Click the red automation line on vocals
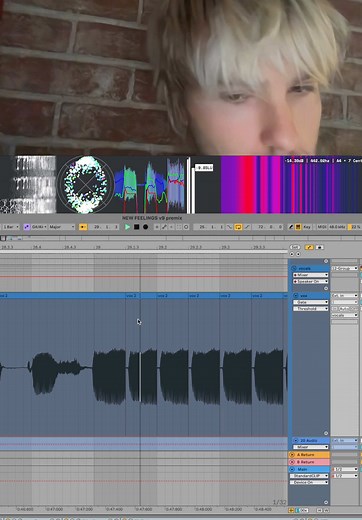The image size is (362, 520). click(144, 277)
